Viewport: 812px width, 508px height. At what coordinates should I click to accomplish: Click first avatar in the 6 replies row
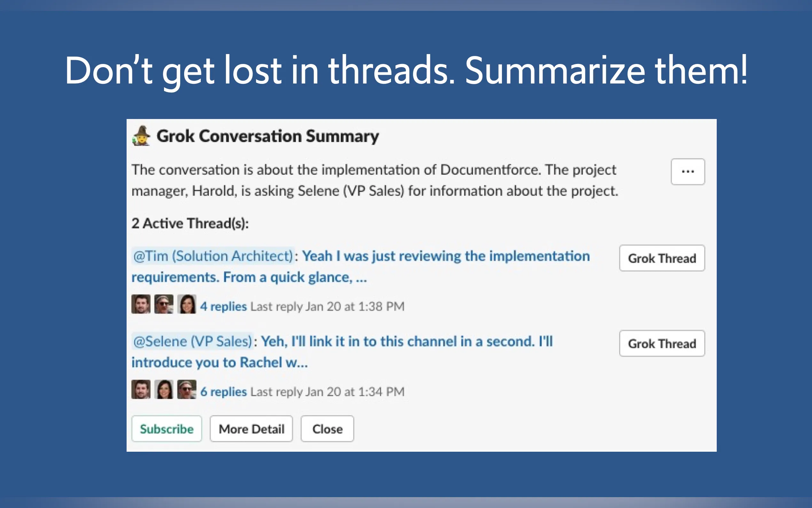coord(141,389)
